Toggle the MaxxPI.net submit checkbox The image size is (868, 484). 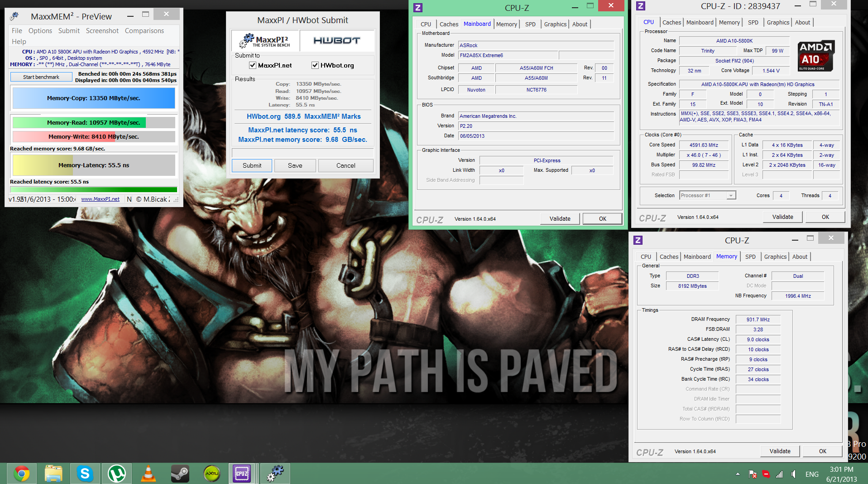(x=253, y=65)
